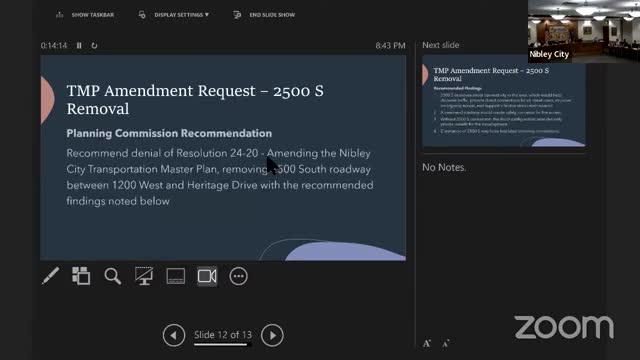Make the notes text larger
640x360 pixels.
click(427, 343)
